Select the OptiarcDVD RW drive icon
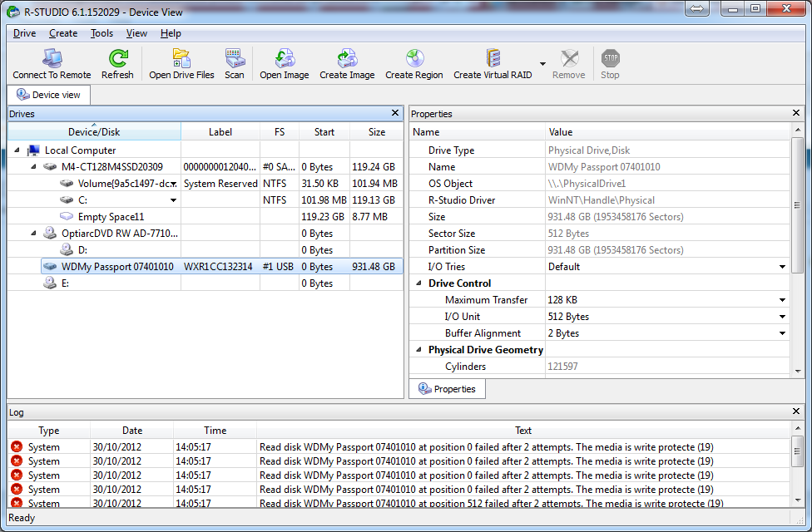Viewport: 812px width, 532px height. point(50,233)
